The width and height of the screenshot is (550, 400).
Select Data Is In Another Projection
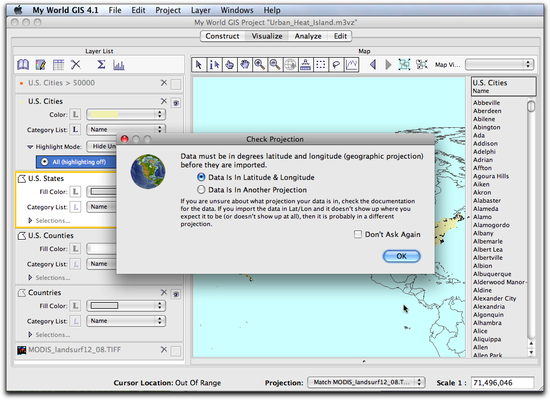[201, 190]
